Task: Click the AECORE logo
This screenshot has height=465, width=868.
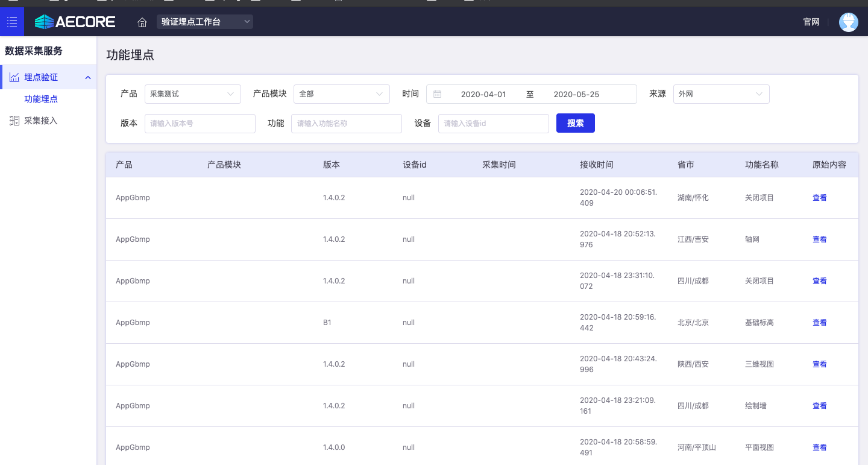Action: 75,22
